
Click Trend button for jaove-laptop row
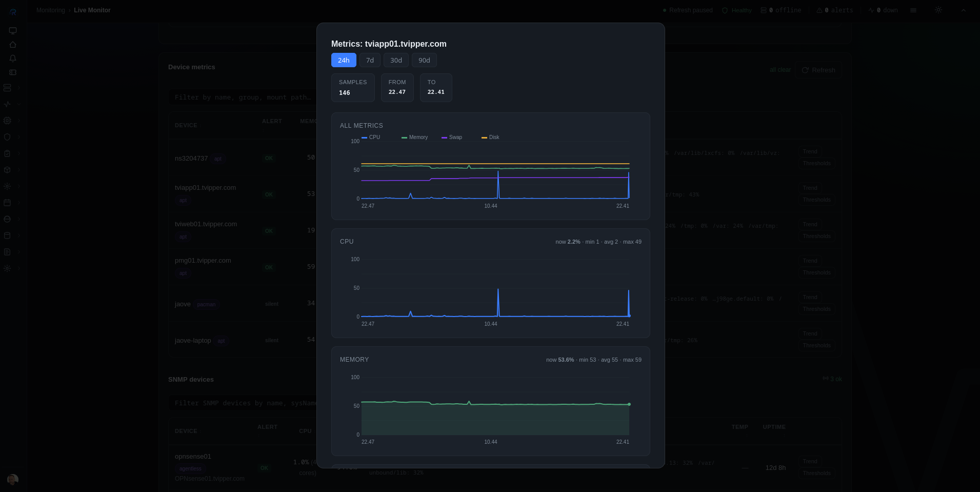[810, 333]
